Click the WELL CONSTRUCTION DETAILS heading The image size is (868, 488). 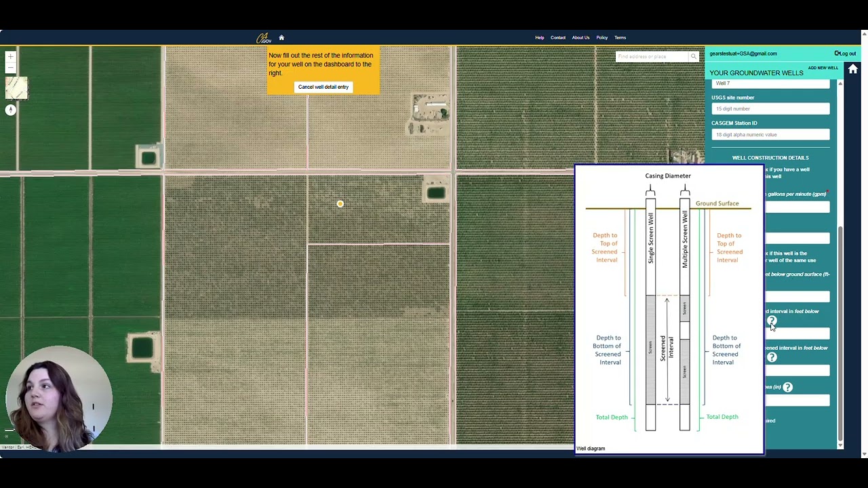click(770, 158)
